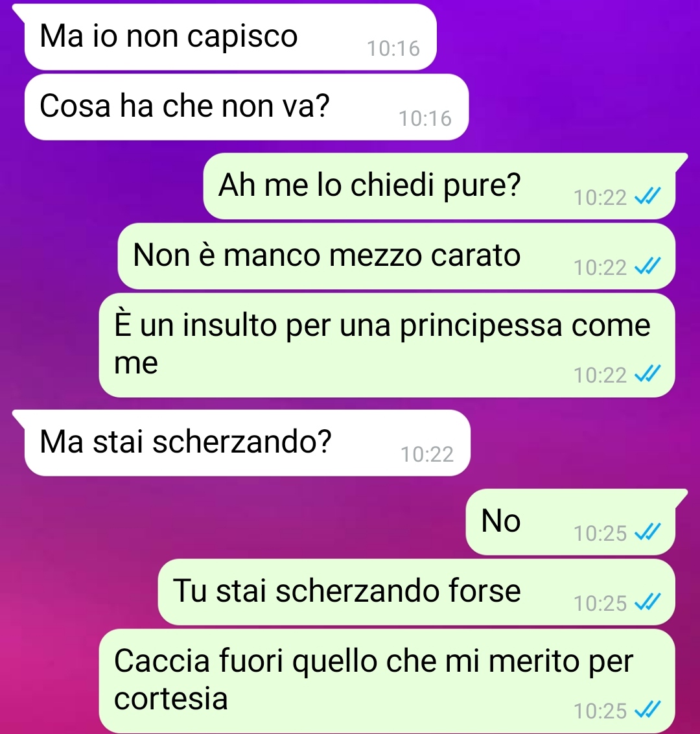Tap the 10:25 timestamp beside 'No'
Screen dimensions: 700x734
tap(600, 534)
